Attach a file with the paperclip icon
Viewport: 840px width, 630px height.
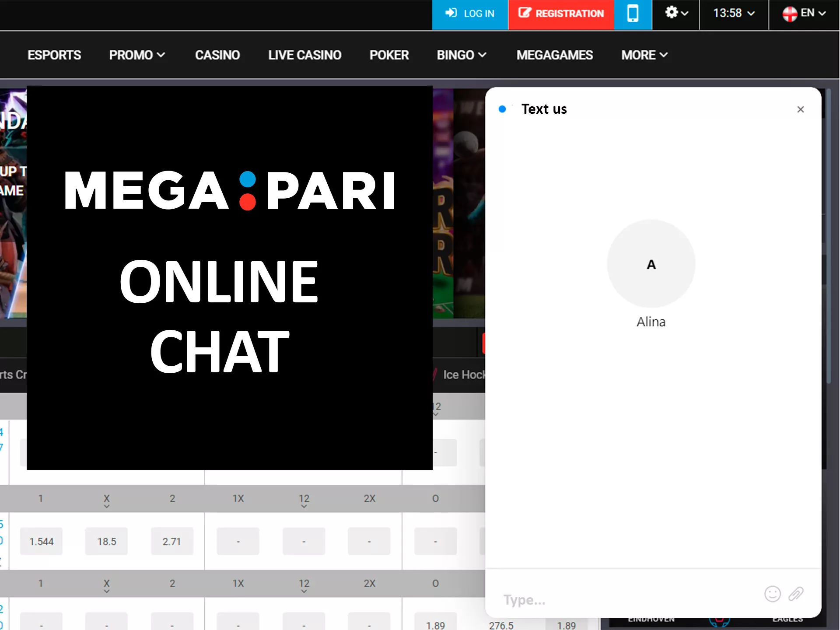click(796, 594)
